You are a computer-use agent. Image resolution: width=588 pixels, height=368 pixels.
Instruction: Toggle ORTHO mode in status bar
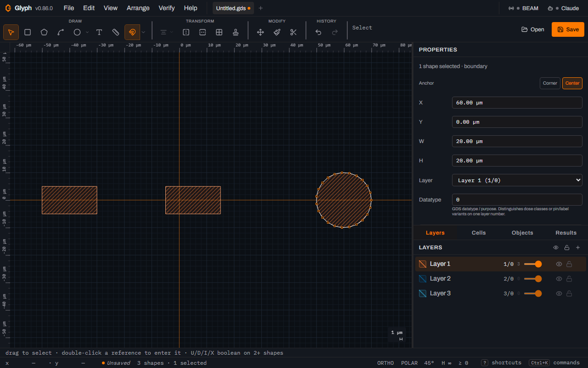(385, 363)
